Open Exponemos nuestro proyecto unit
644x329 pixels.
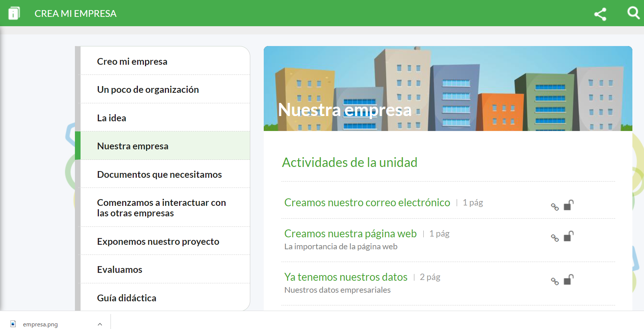pos(165,241)
